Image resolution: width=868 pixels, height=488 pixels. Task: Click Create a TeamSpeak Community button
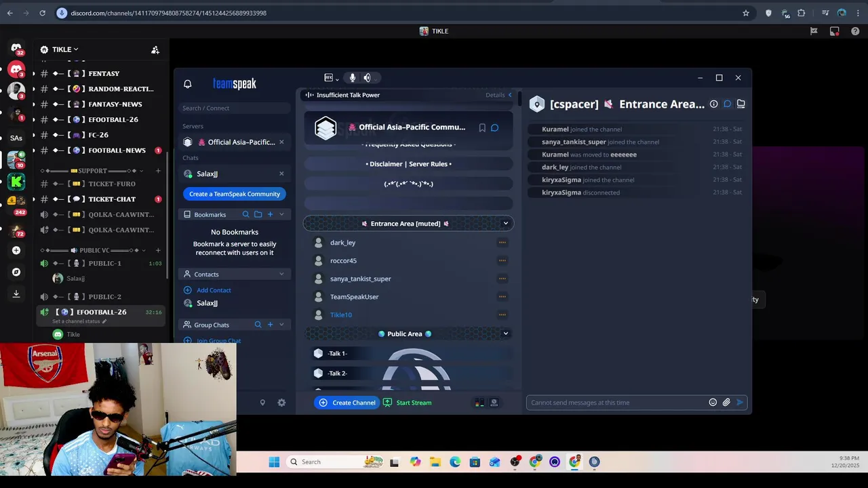tap(235, 194)
